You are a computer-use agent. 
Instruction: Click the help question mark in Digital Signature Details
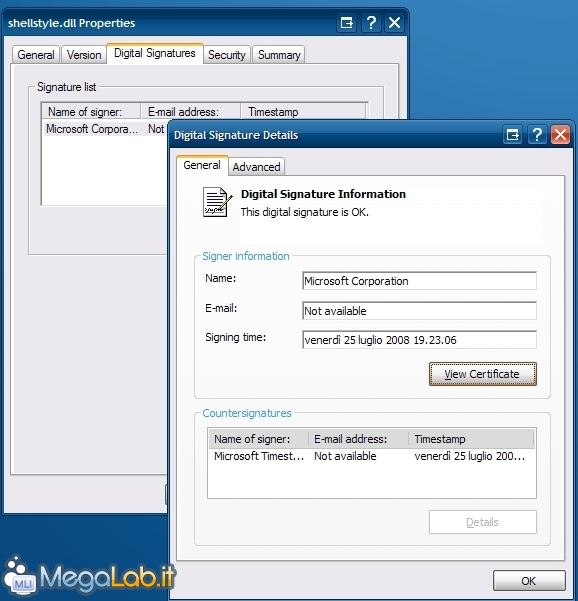click(537, 135)
